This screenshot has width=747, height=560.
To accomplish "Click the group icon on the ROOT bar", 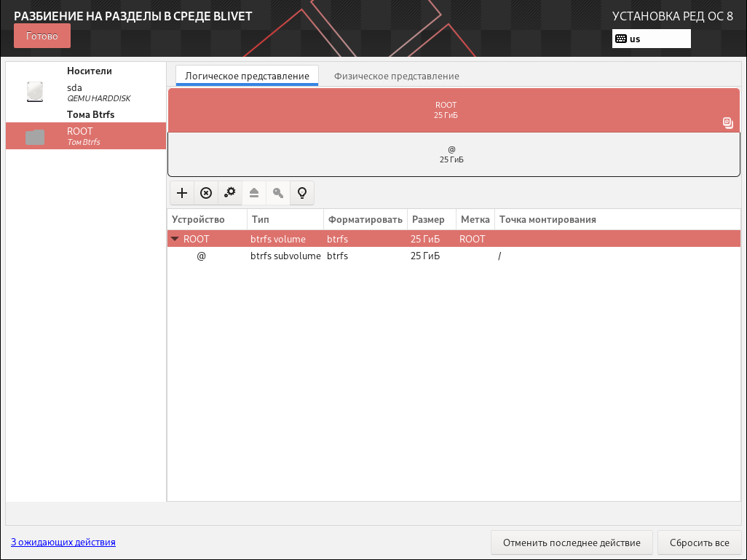I will click(727, 122).
